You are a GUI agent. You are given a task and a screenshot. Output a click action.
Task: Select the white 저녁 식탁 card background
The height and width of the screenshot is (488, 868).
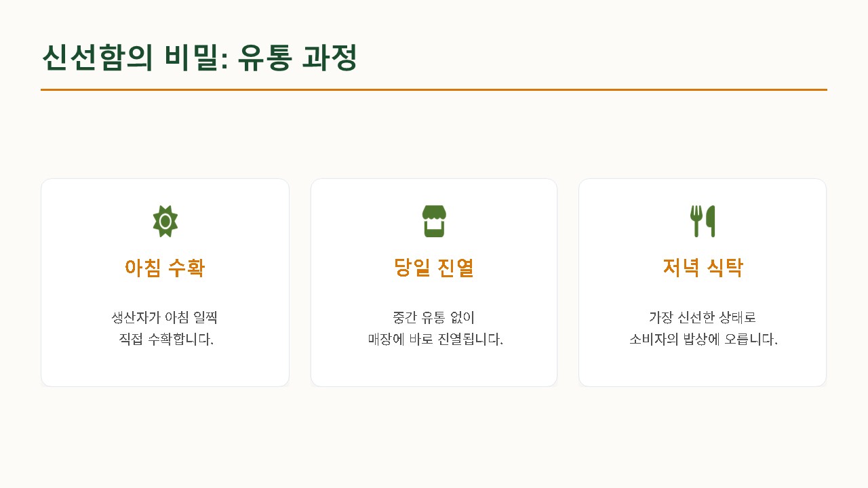point(703,283)
